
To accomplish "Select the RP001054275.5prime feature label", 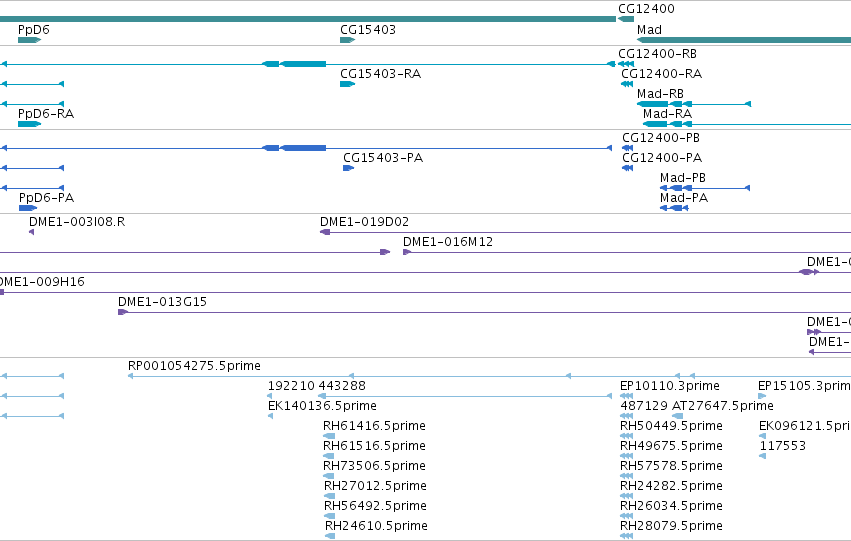I will [194, 366].
